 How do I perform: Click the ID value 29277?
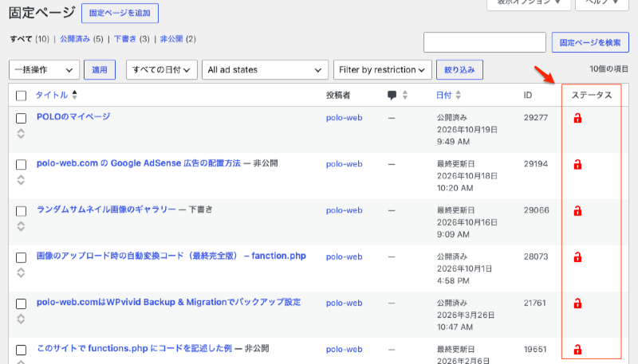click(536, 117)
